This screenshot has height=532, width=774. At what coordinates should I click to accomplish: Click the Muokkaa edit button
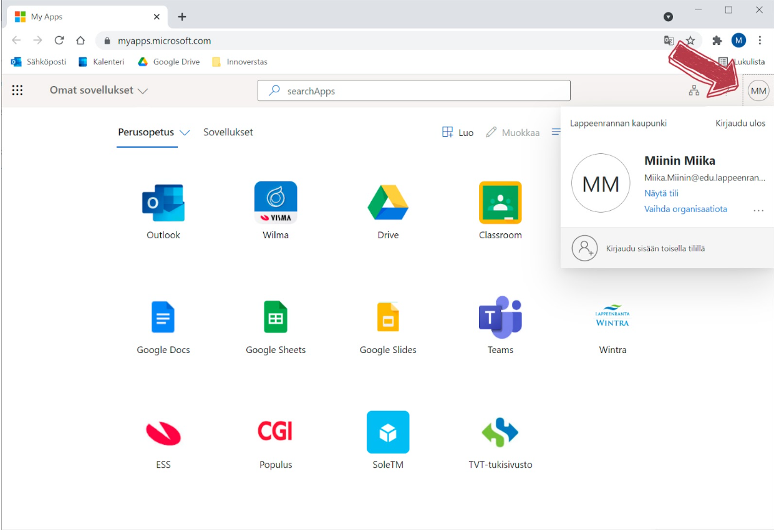[x=513, y=132]
